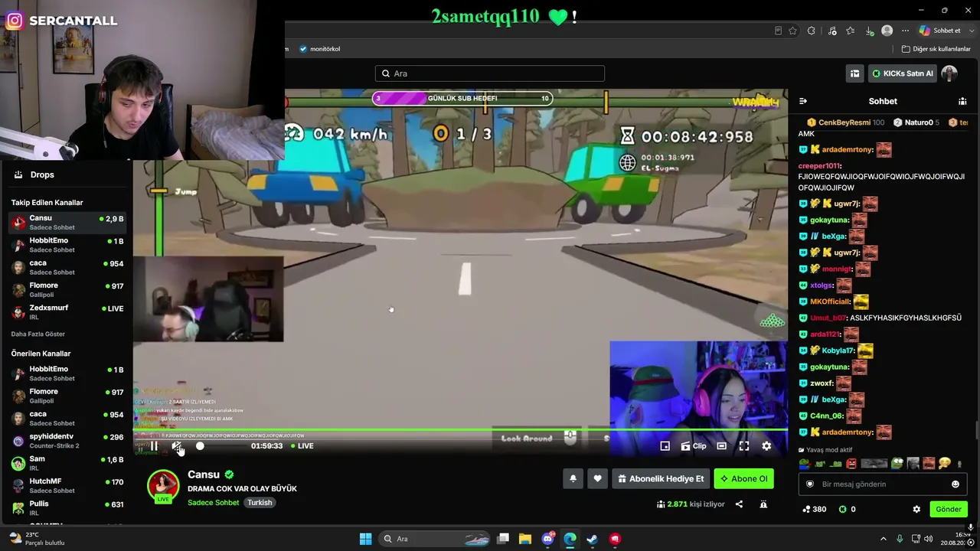The width and height of the screenshot is (980, 551).
Task: Open the media control music icon
Action: [x=832, y=31]
